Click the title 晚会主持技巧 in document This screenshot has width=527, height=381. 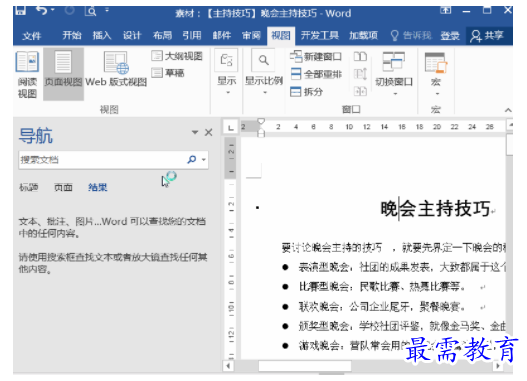[435, 209]
